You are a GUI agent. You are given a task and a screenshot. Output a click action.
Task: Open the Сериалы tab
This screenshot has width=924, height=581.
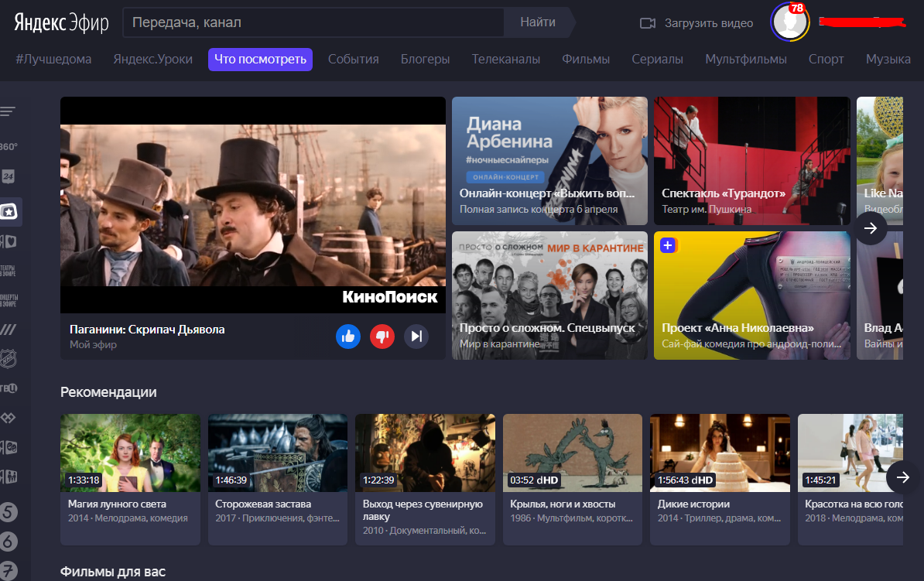[658, 59]
